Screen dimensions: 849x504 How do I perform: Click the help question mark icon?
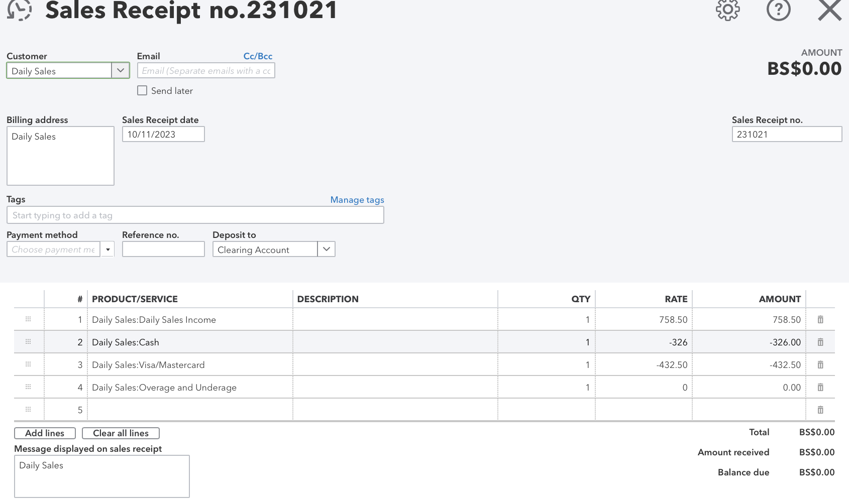[778, 10]
